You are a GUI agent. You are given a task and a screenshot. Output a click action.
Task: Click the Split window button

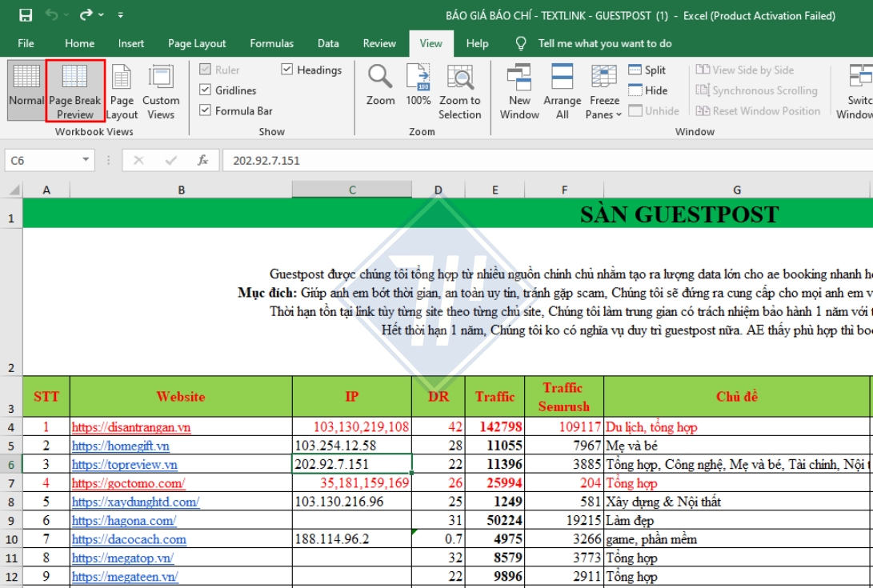[647, 70]
